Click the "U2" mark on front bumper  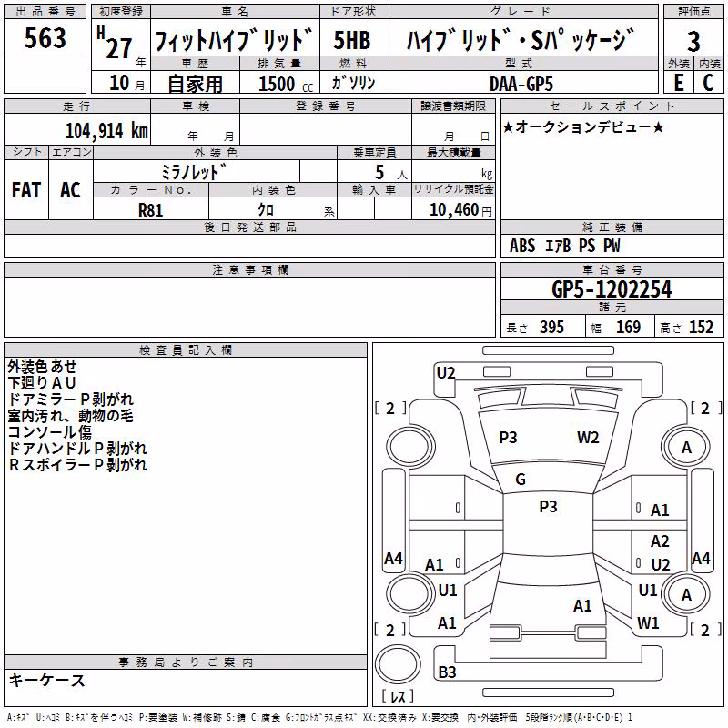(446, 372)
